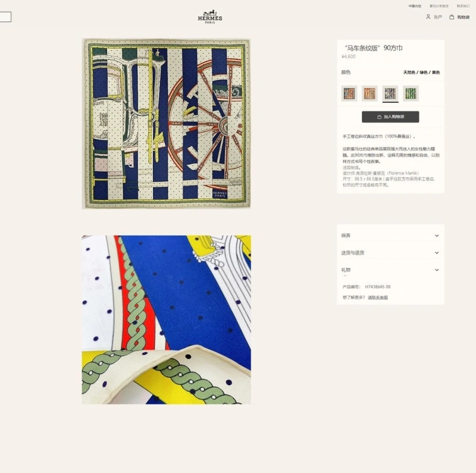Click the box at page top-left
The image size is (476, 473).
[5, 17]
